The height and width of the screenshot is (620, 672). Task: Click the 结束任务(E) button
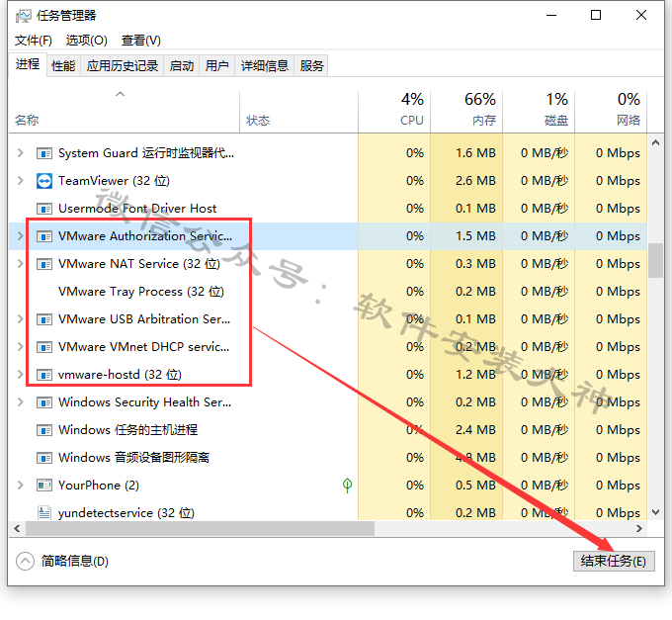614,562
